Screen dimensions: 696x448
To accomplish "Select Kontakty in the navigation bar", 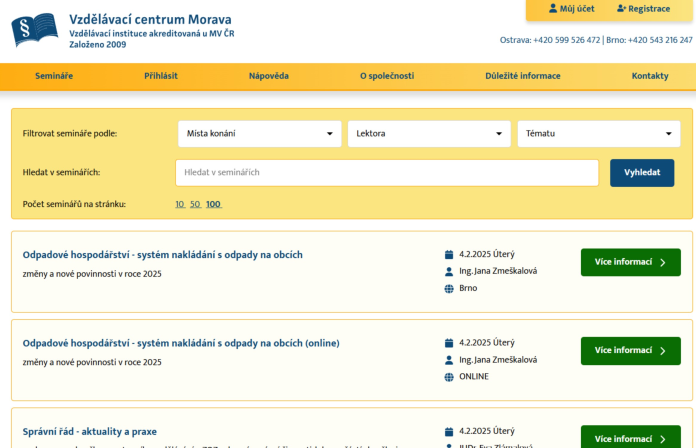I will 650,76.
